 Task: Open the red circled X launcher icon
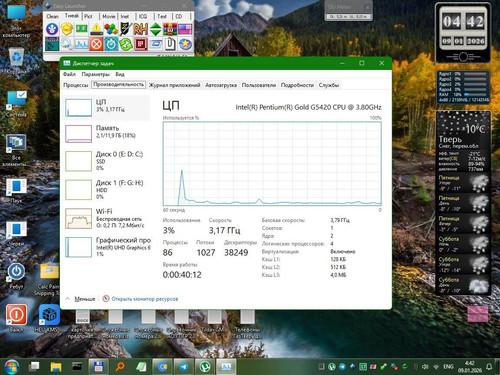click(x=96, y=44)
